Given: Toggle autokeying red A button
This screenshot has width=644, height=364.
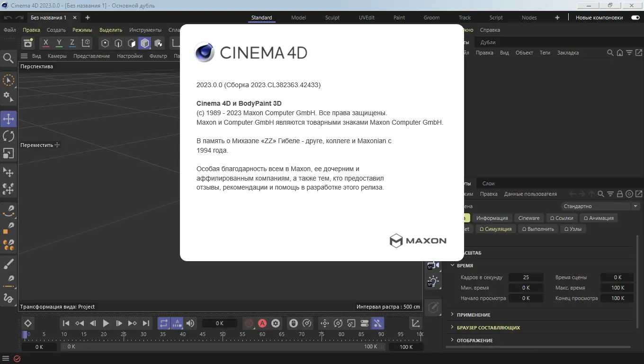Looking at the screenshot, I should 262,323.
